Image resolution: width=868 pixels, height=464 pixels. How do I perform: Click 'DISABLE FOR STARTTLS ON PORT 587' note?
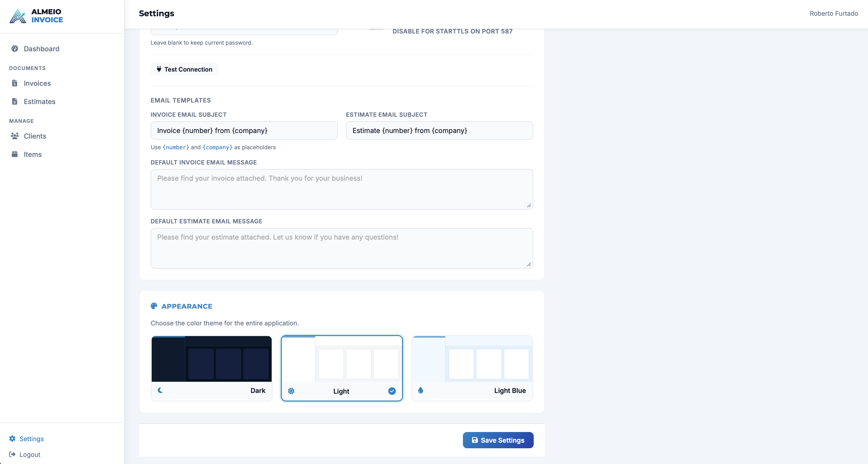coord(453,31)
